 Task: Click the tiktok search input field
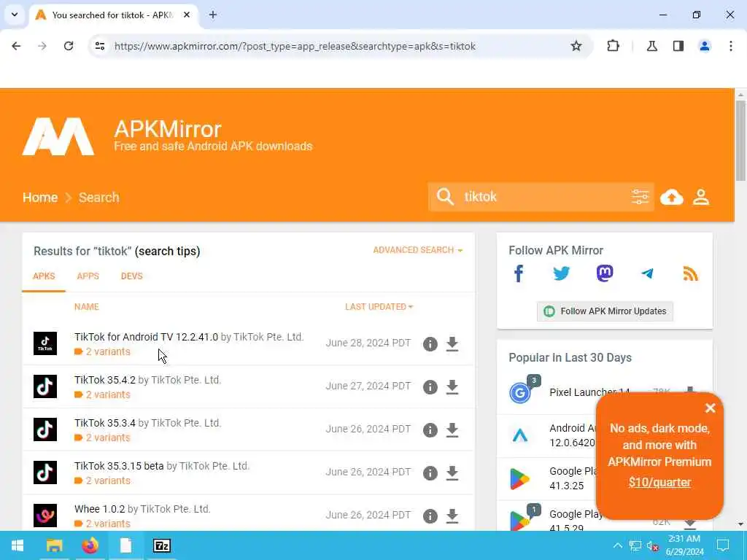543,197
